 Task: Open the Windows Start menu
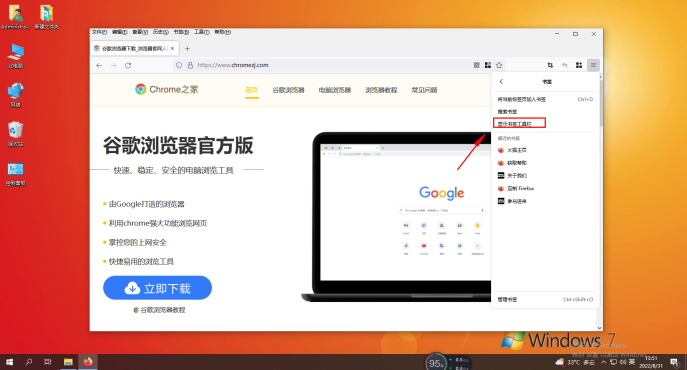pos(9,362)
